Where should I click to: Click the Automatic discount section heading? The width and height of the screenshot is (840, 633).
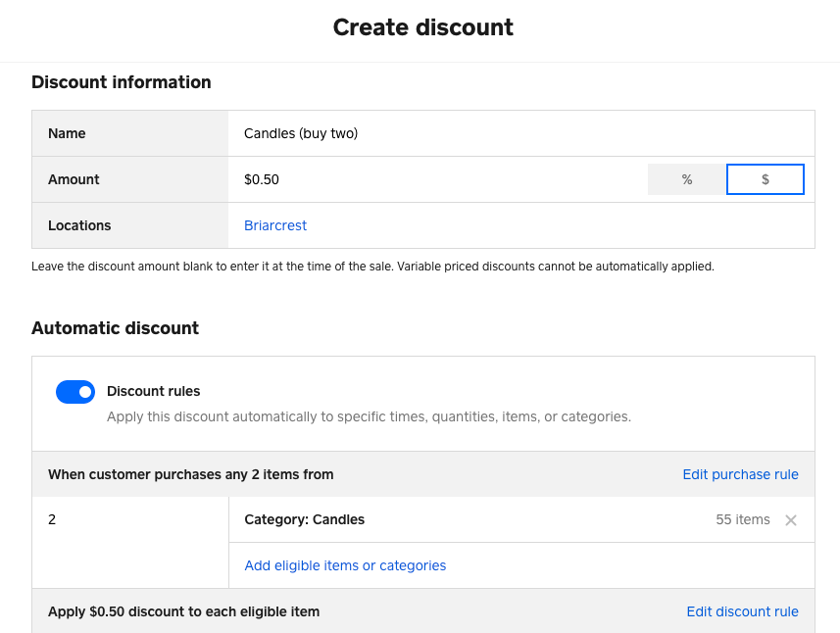pos(115,328)
